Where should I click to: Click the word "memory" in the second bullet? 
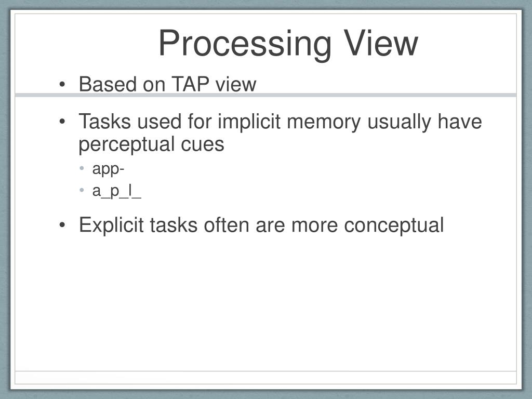pos(324,123)
